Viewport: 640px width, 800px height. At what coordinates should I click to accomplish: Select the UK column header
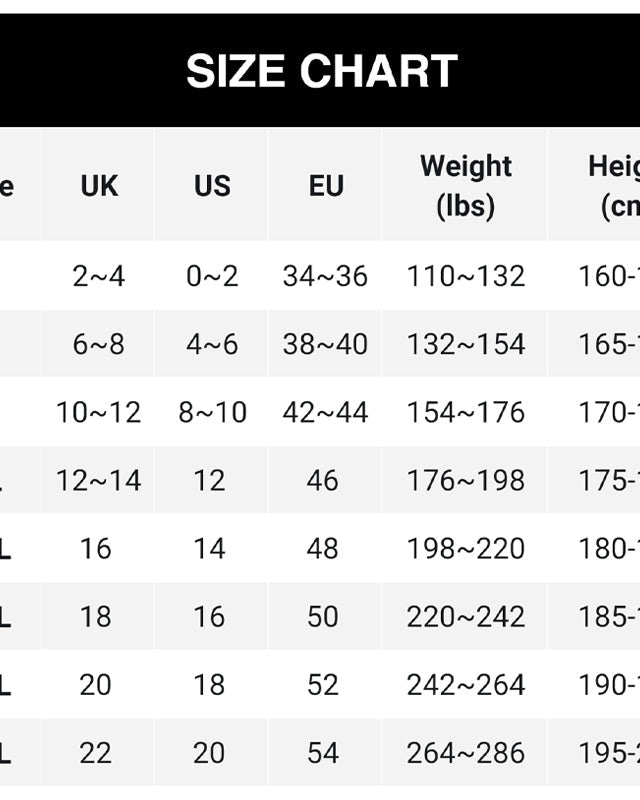(99, 186)
